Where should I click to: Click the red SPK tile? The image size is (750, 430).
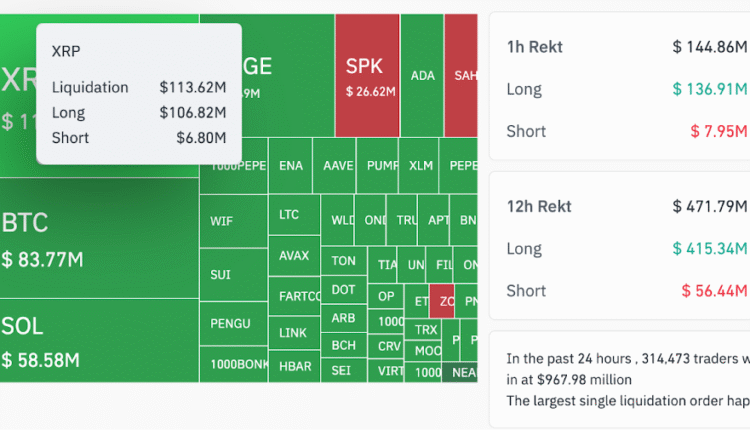click(x=367, y=77)
